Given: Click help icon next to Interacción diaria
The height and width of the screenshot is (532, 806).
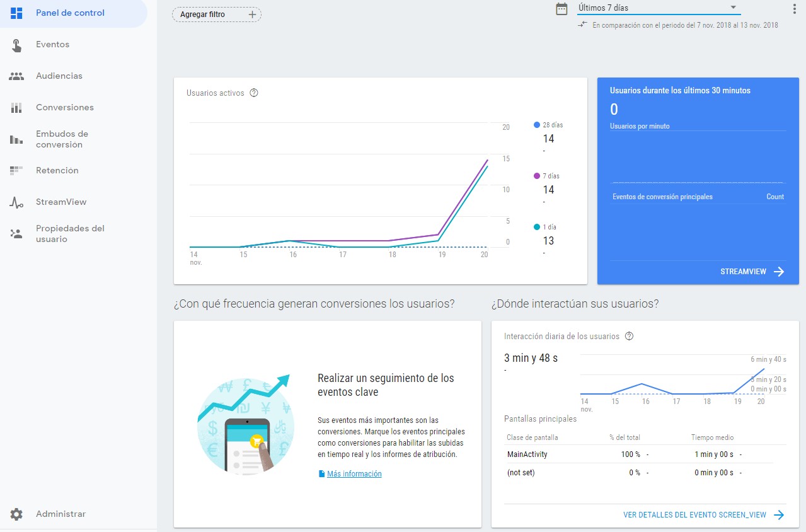Looking at the screenshot, I should [x=629, y=337].
